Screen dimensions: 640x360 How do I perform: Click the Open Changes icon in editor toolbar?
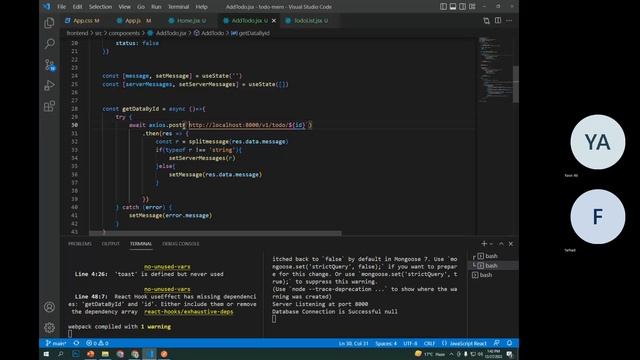486,20
